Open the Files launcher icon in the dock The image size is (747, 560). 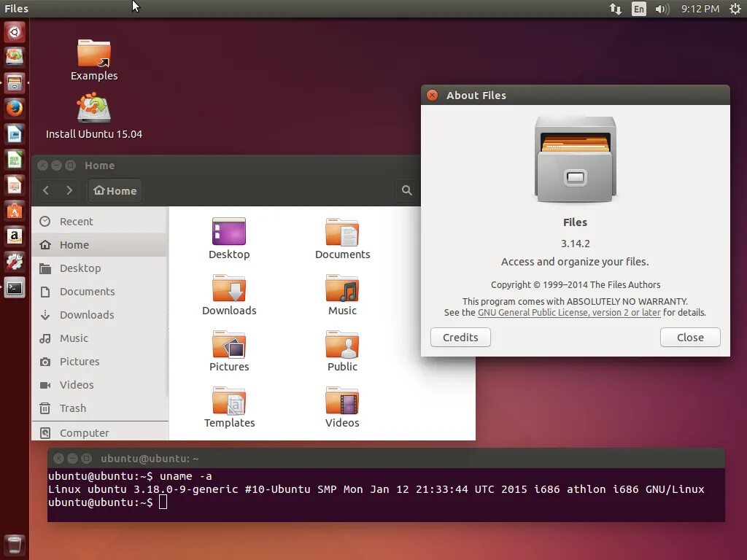click(x=15, y=83)
